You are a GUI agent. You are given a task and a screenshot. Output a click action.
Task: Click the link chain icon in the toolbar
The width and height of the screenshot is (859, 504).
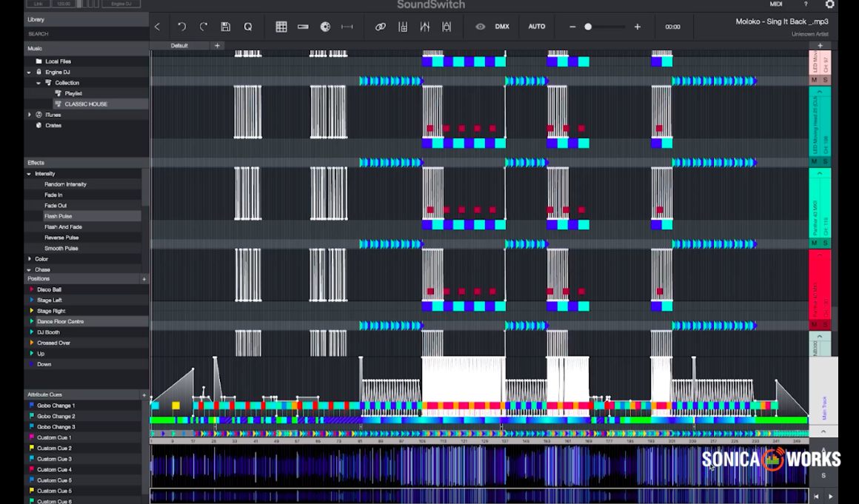381,27
